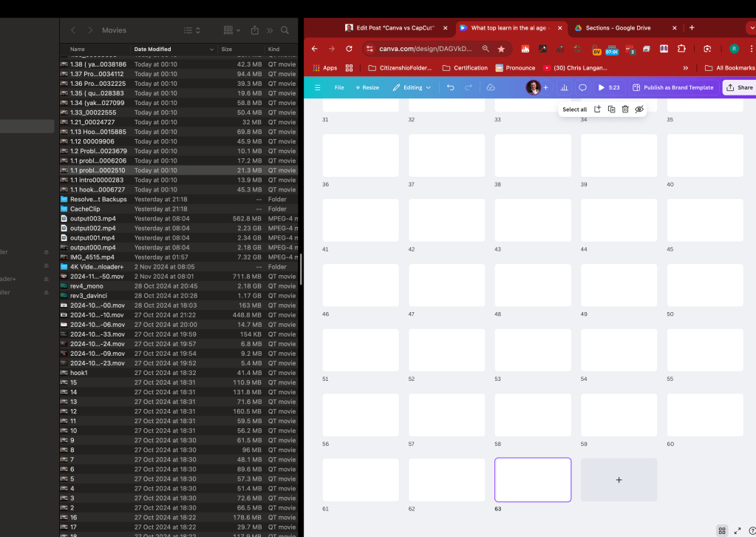Image resolution: width=756 pixels, height=537 pixels.
Task: Duplicate selected page via toolbar icon
Action: 611,109
